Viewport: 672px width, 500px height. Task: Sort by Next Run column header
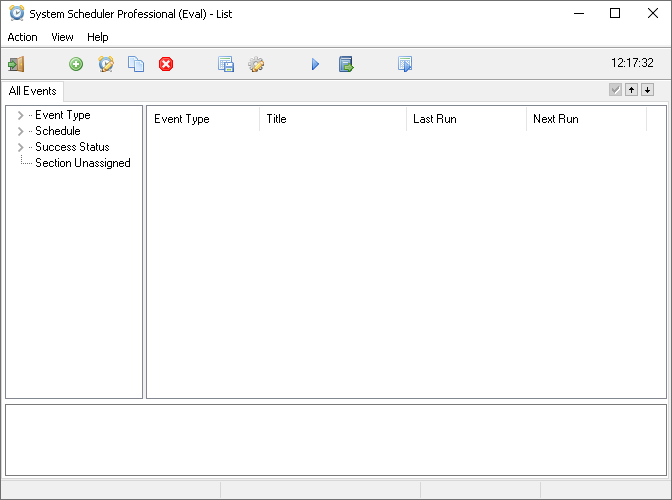click(x=586, y=119)
